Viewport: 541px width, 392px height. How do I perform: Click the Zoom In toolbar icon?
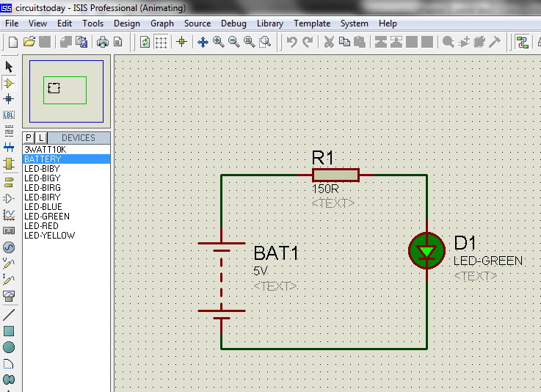pos(218,42)
